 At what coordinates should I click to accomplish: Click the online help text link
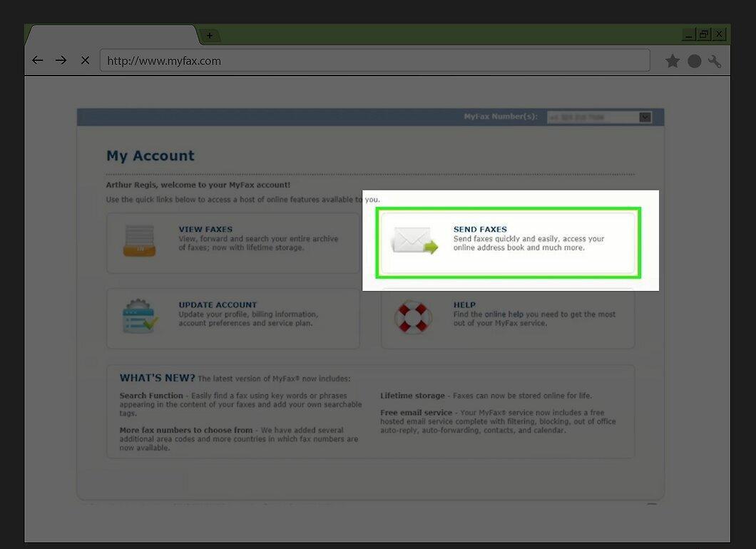point(504,314)
